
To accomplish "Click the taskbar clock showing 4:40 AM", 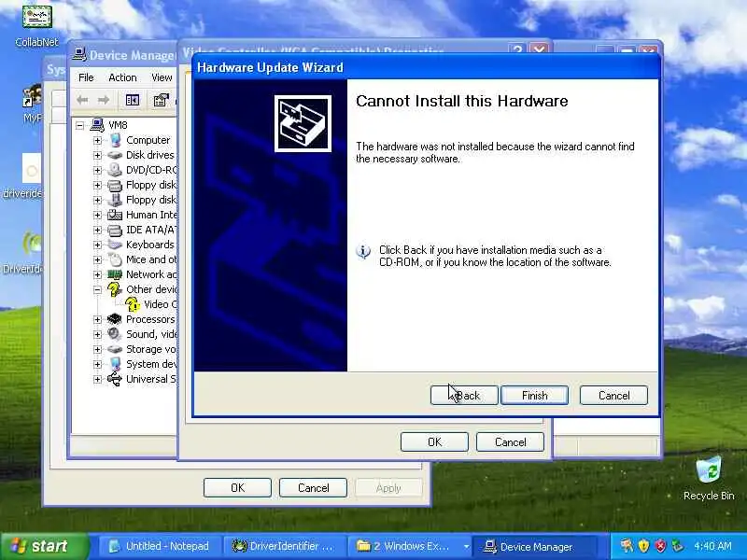I will 712,546.
